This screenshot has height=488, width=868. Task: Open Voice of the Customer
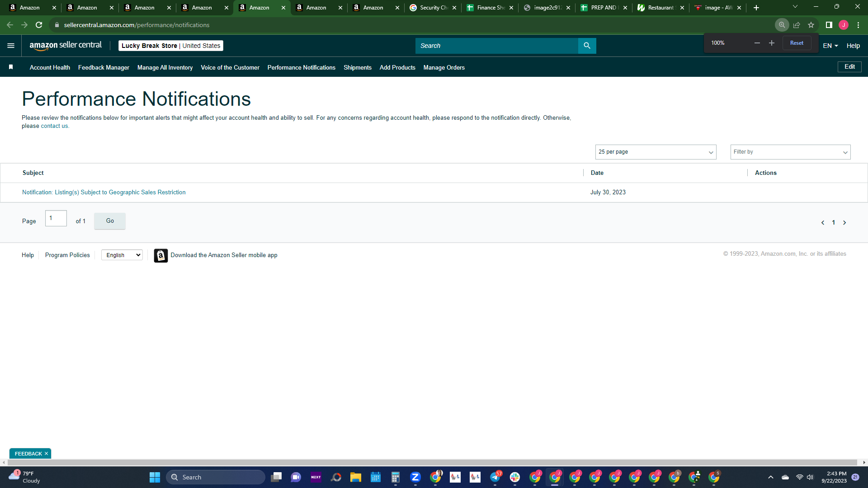[230, 67]
